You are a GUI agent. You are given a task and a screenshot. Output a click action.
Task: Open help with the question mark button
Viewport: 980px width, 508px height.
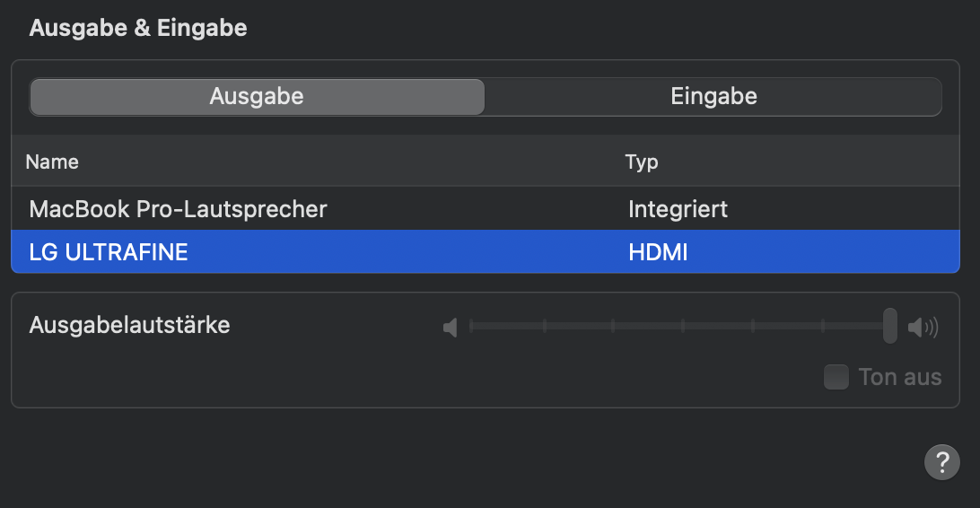point(941,462)
